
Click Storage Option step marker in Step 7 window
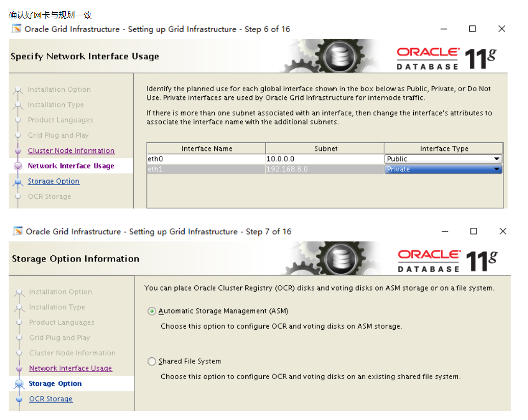point(19,384)
